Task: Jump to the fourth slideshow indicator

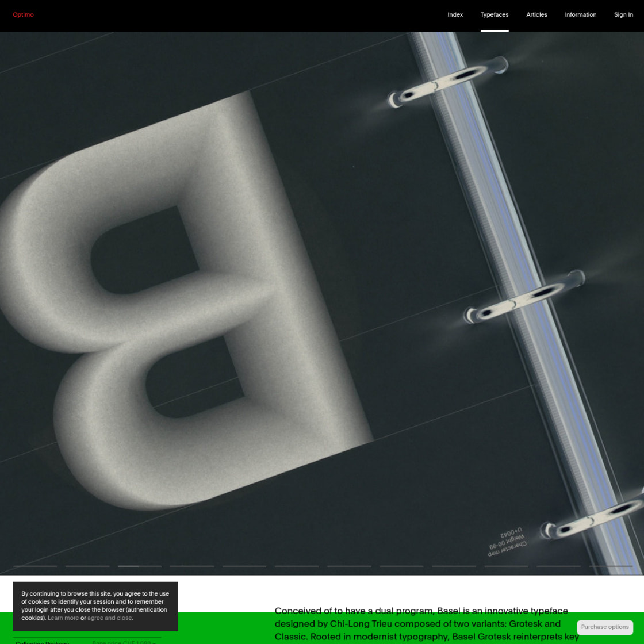Action: [x=192, y=566]
